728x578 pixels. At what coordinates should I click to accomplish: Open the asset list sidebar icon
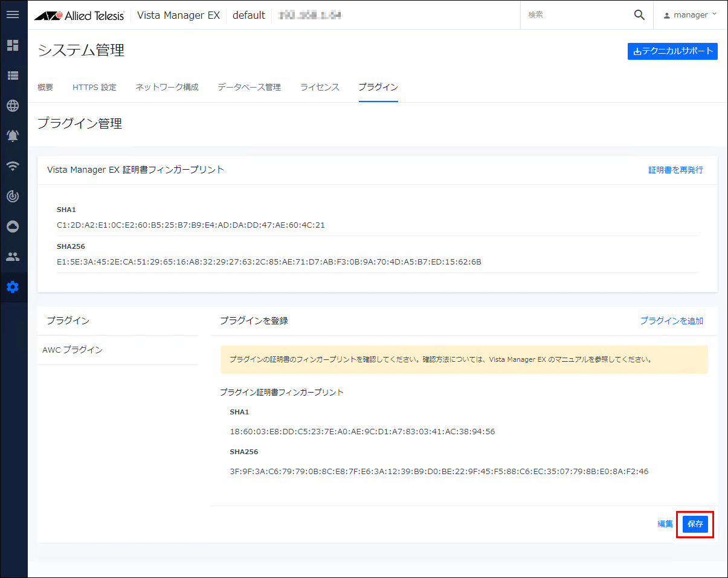point(13,75)
